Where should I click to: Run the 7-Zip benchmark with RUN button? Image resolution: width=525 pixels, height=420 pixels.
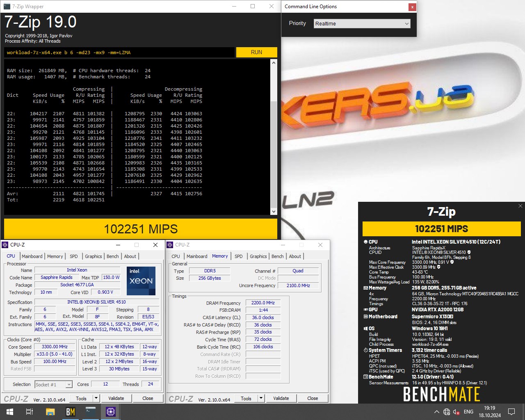pos(256,52)
